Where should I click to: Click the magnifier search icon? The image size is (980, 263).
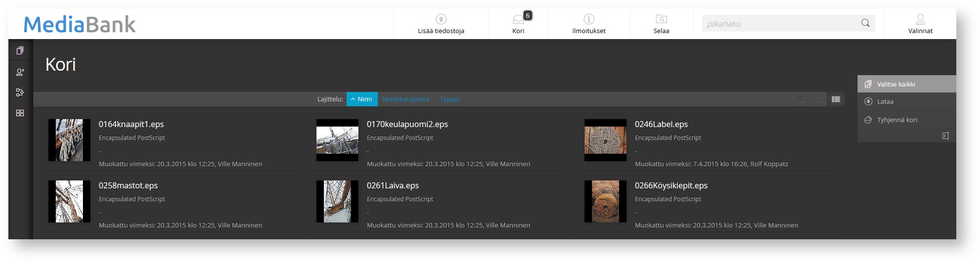click(x=865, y=23)
